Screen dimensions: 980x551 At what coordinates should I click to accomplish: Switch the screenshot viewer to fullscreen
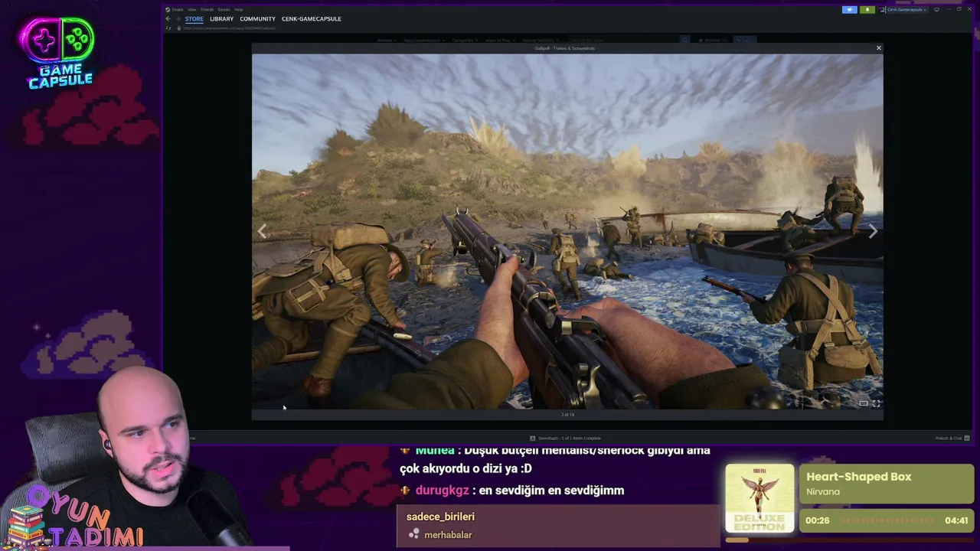[877, 403]
